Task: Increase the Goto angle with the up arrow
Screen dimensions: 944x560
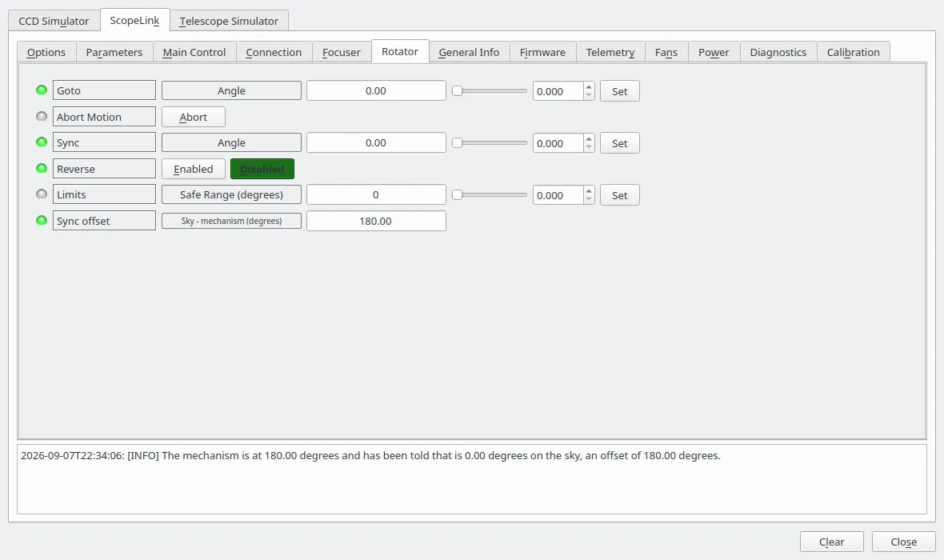Action: tap(589, 86)
